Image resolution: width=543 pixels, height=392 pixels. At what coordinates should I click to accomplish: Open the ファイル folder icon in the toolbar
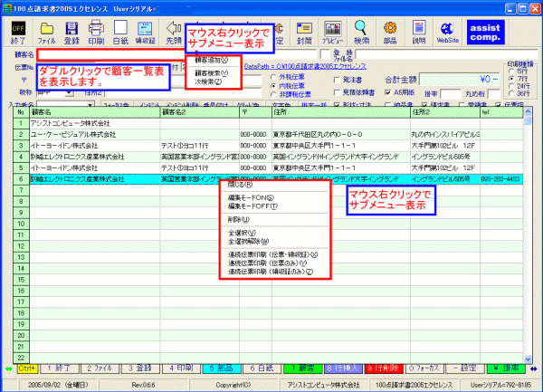click(x=46, y=33)
